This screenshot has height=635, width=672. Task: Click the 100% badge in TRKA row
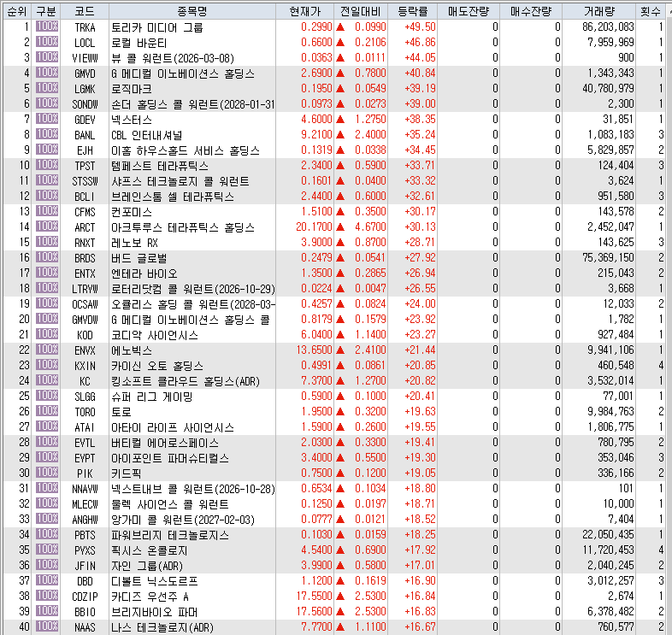(47, 26)
